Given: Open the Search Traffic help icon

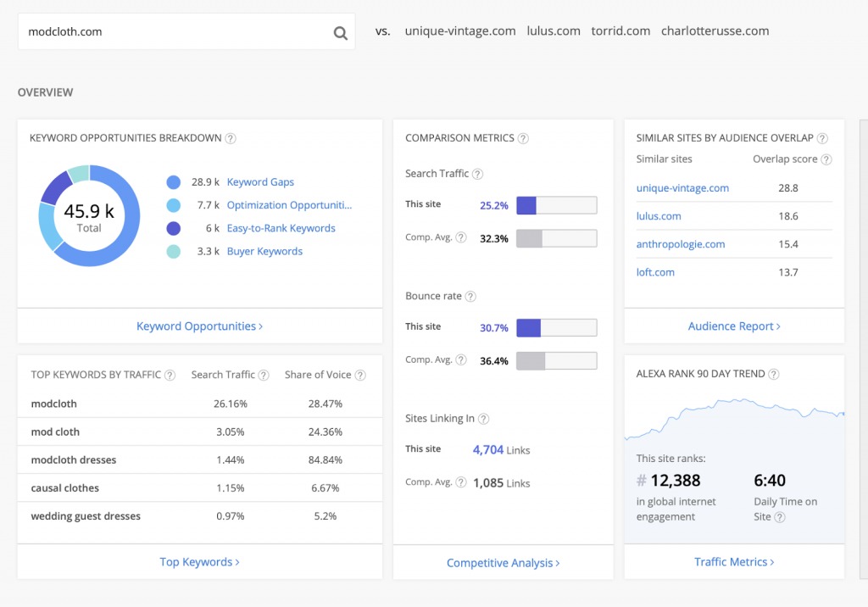Looking at the screenshot, I should [x=476, y=173].
